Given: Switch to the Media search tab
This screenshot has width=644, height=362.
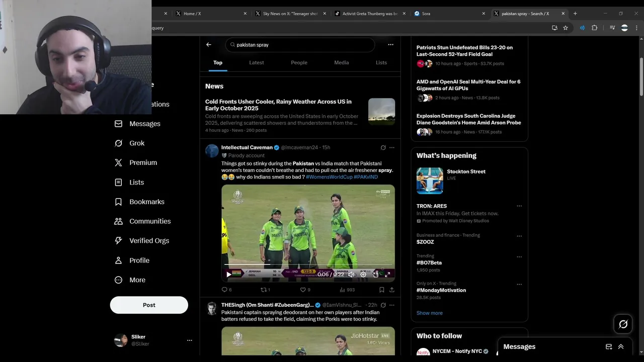Looking at the screenshot, I should (x=342, y=63).
